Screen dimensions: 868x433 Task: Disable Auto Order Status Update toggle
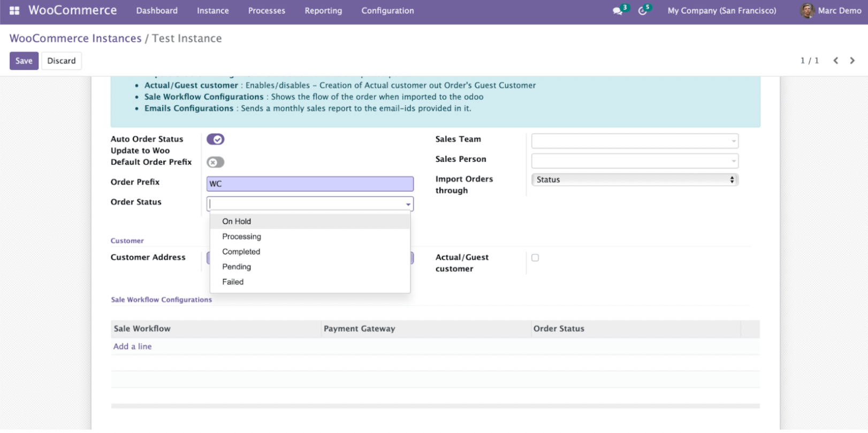(x=215, y=140)
